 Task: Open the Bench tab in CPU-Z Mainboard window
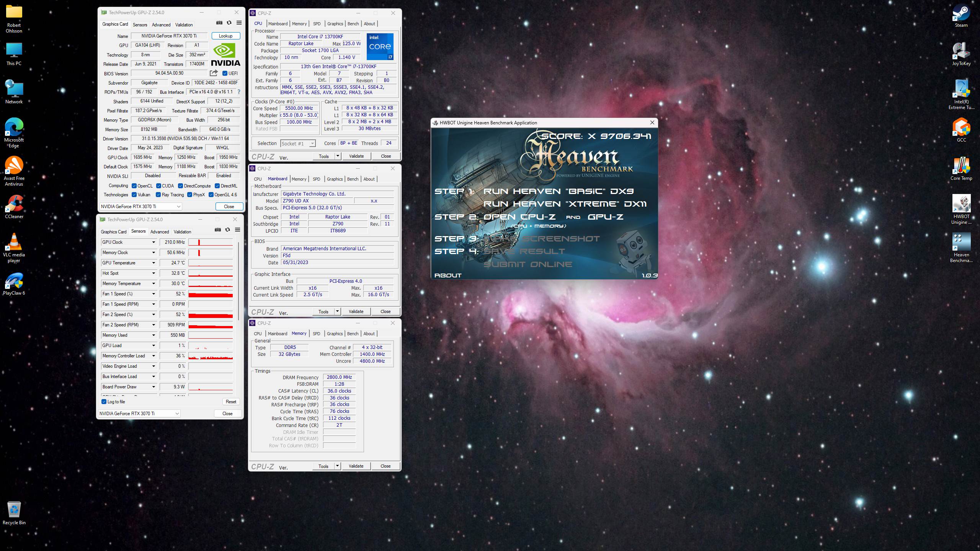pyautogui.click(x=353, y=179)
